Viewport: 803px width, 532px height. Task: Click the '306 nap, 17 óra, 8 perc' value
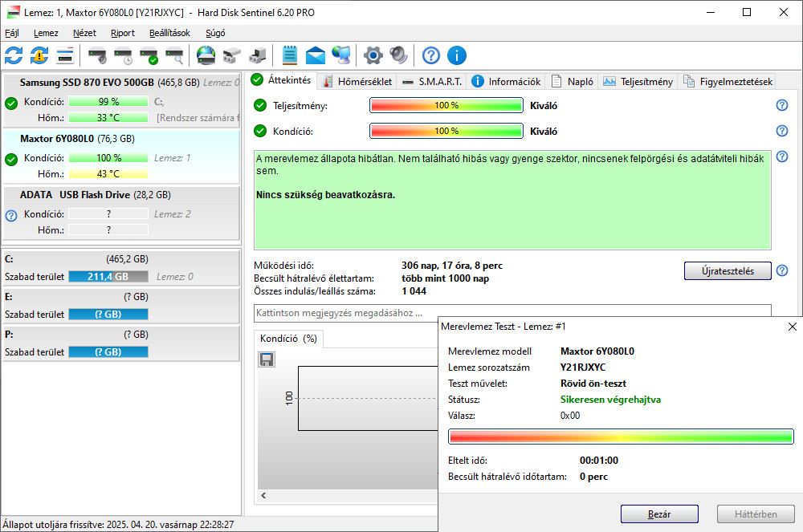[x=451, y=266]
